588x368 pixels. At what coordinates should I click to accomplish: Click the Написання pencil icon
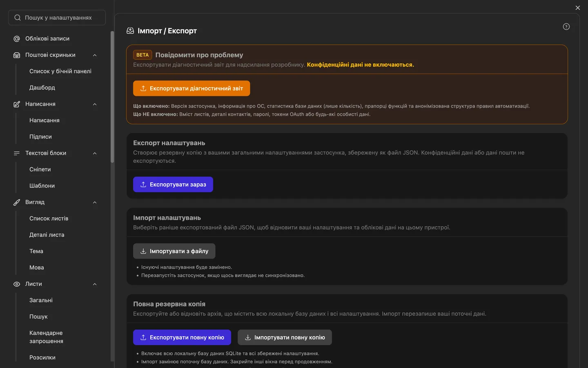[x=17, y=104]
